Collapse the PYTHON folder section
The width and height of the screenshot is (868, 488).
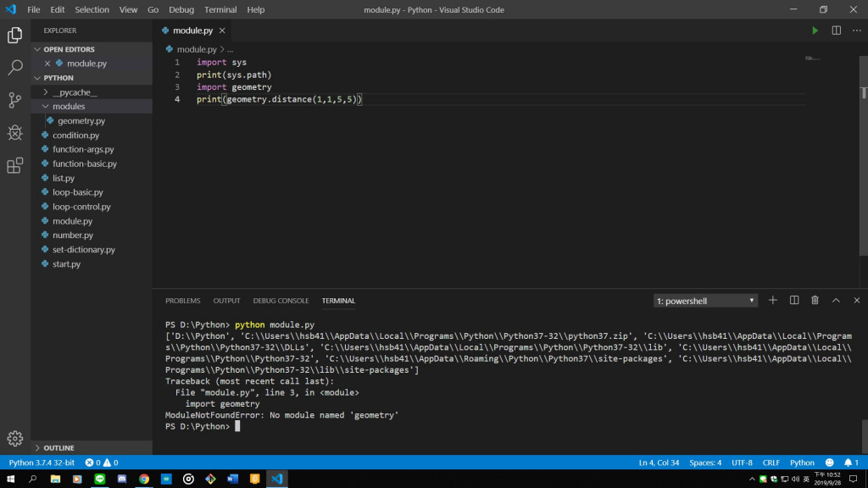pos(92,78)
